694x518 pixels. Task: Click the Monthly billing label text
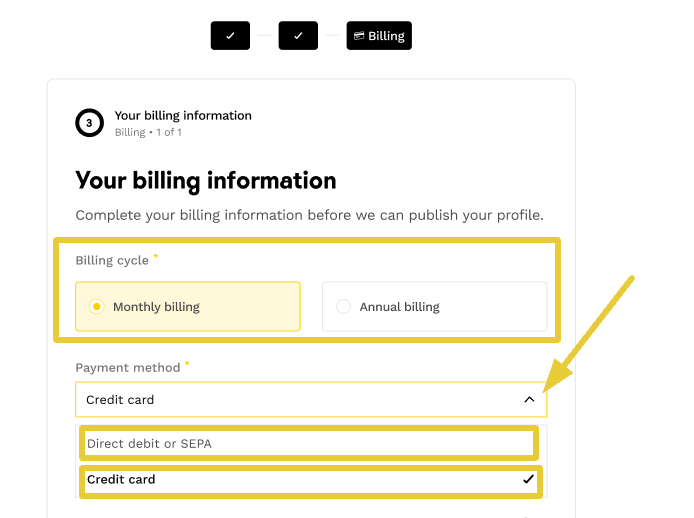coord(156,307)
